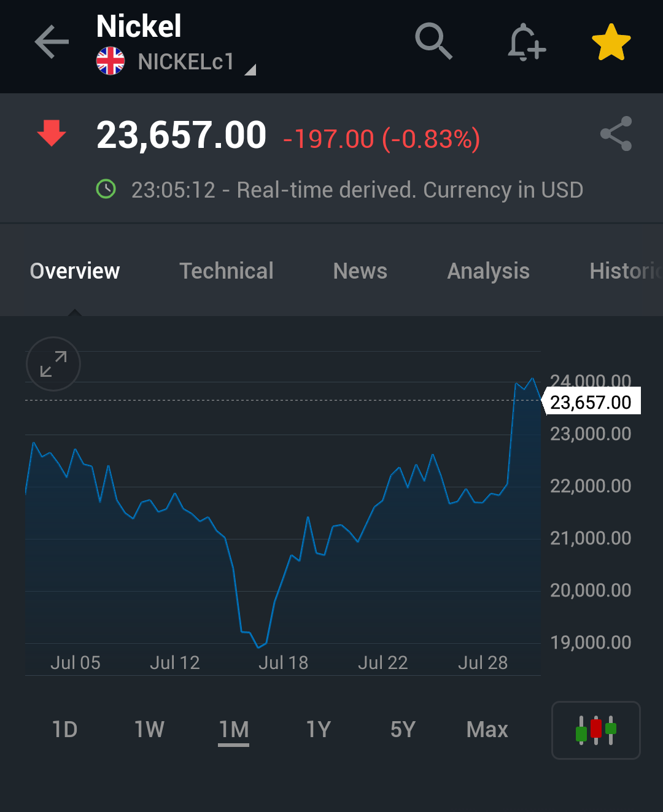Screen dimensions: 663x812
Task: Go back using the arrow icon
Action: [52, 42]
